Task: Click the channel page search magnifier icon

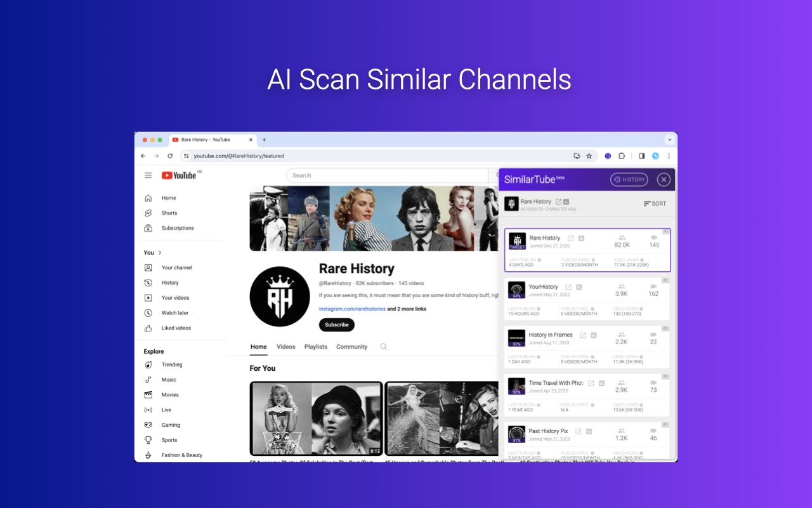Action: 383,347
